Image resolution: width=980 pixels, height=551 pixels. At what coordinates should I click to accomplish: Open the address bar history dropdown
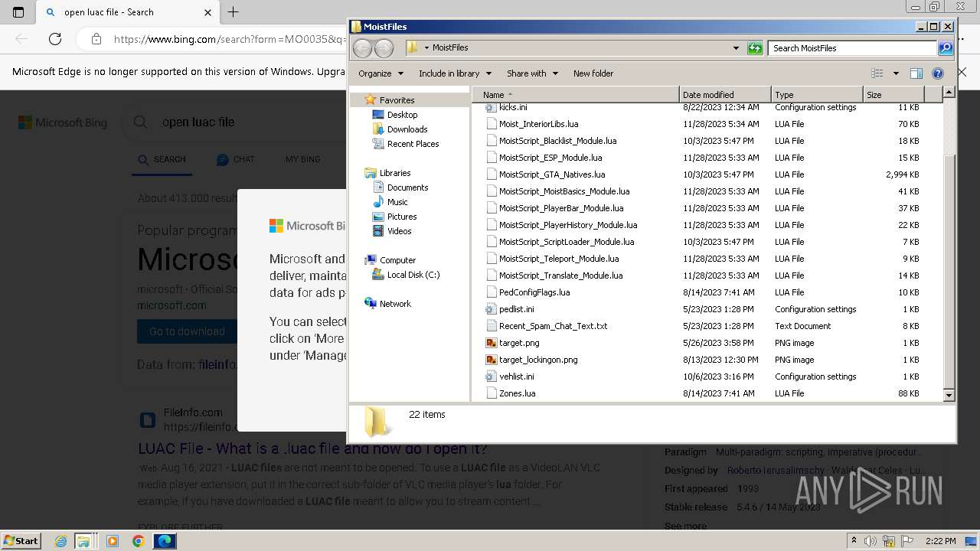(736, 47)
